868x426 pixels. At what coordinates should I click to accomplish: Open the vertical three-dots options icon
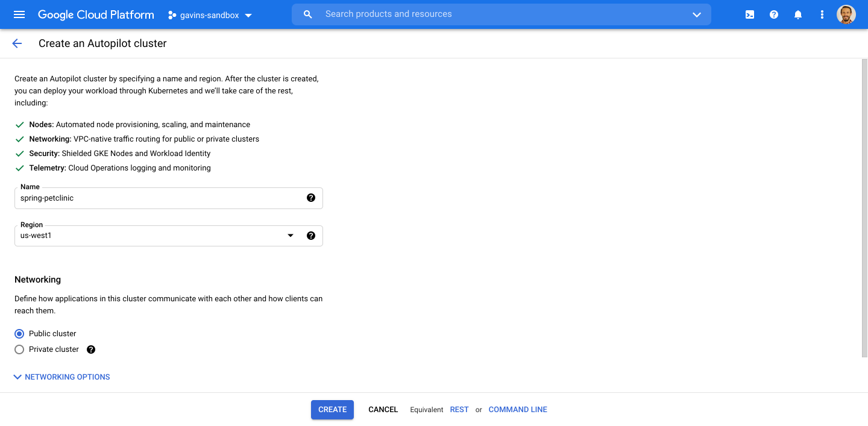pyautogui.click(x=822, y=14)
